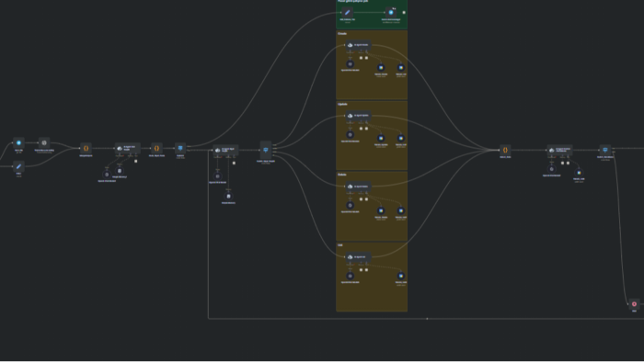The width and height of the screenshot is (644, 362).
Task: Select the blue switch node after the second code node
Action: coord(180,149)
